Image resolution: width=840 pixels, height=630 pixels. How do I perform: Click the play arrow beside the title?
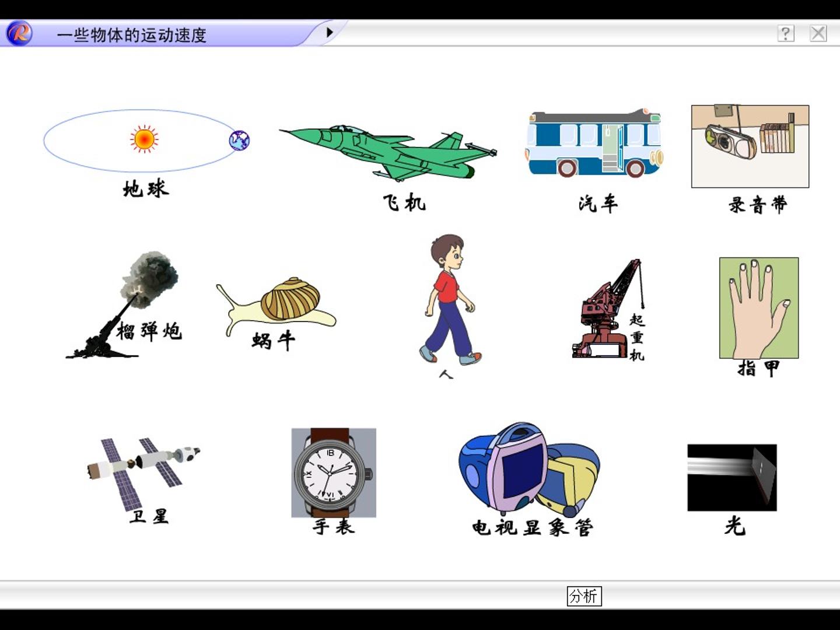[330, 32]
